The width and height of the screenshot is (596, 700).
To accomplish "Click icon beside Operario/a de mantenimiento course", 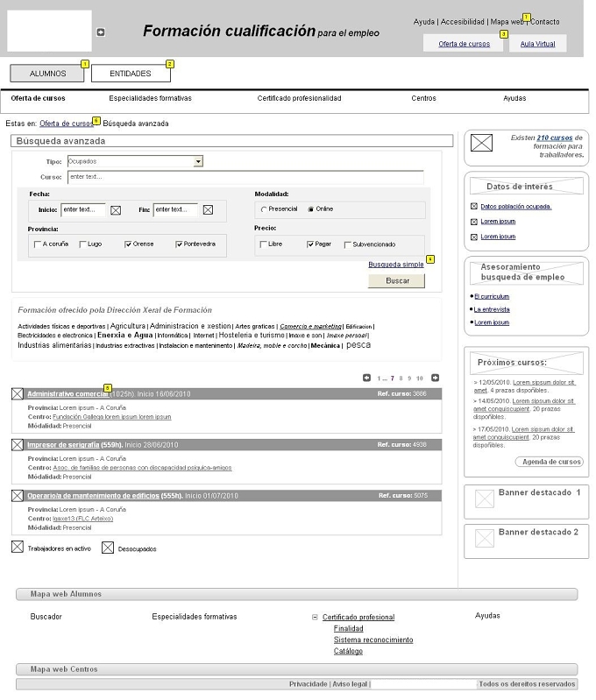I will click(18, 496).
